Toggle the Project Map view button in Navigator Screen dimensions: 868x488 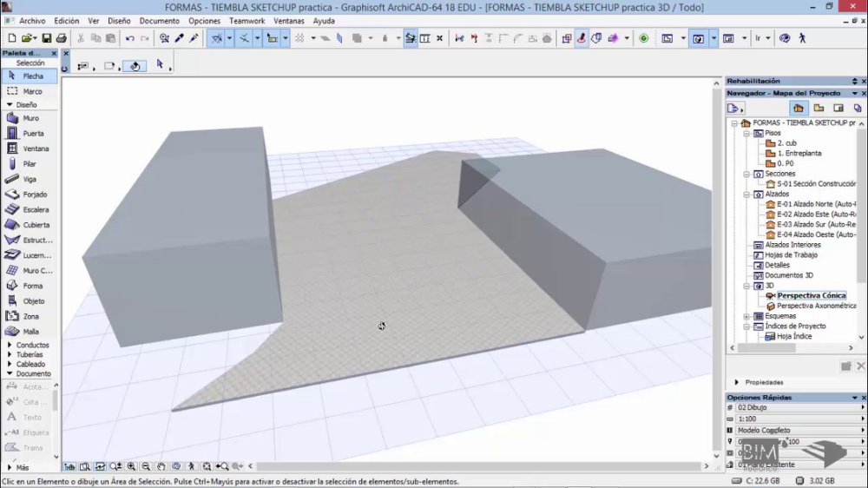[x=799, y=108]
